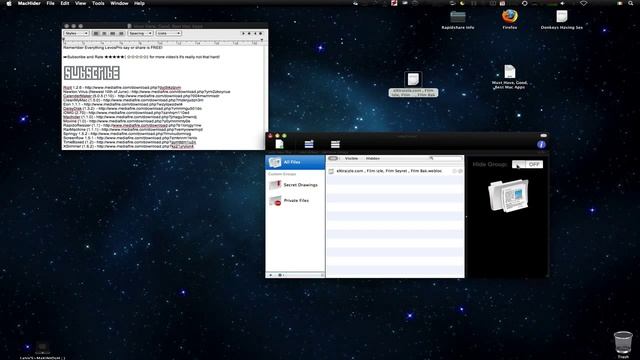640x360 pixels.
Task: Select the file row ending in Film Bak.webloc
Action: (395, 171)
